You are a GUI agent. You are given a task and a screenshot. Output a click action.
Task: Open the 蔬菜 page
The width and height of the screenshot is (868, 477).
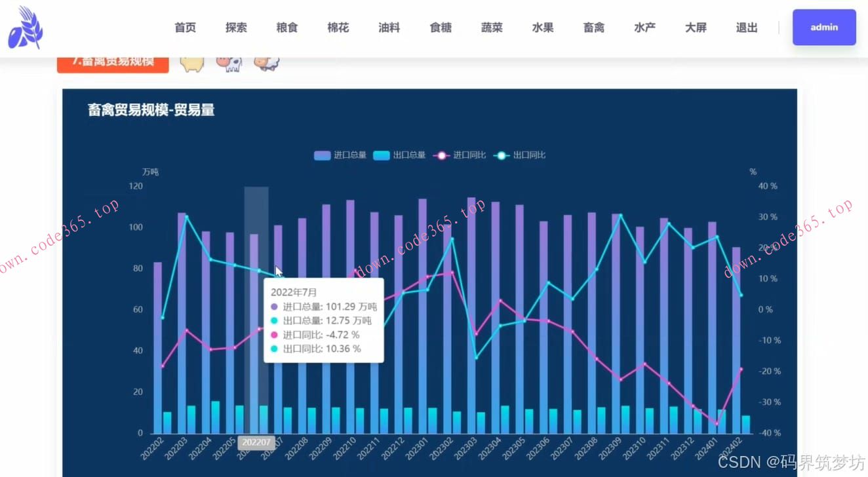click(x=492, y=28)
